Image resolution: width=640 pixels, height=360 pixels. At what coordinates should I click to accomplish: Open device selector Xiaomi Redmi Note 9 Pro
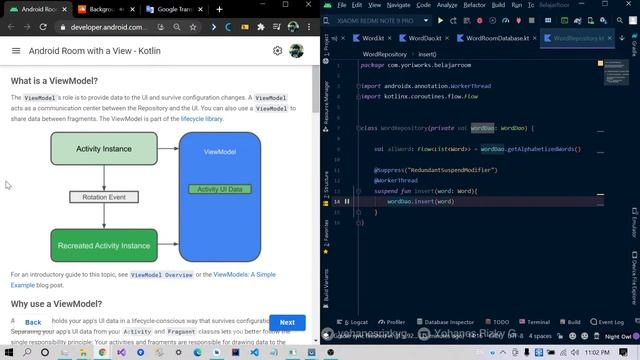point(380,20)
